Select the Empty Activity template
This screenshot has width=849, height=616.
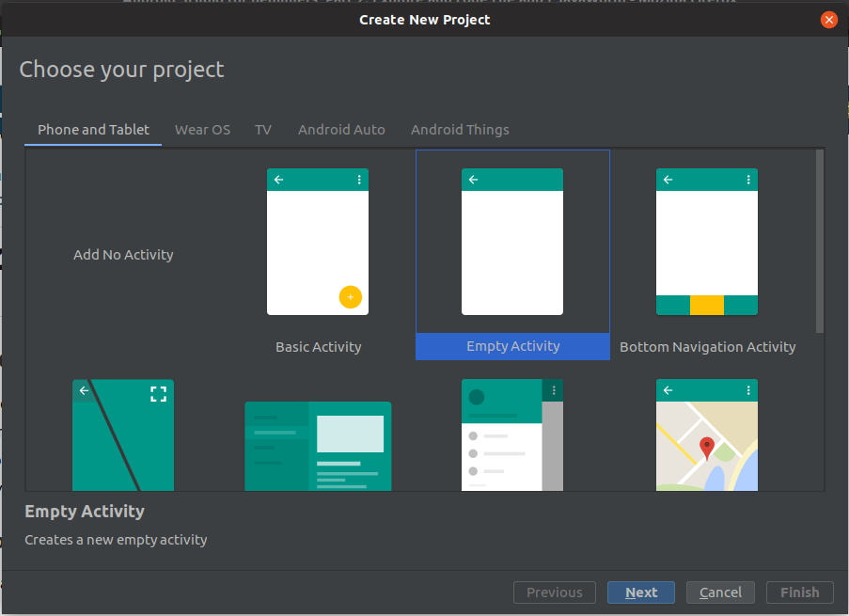coord(512,242)
